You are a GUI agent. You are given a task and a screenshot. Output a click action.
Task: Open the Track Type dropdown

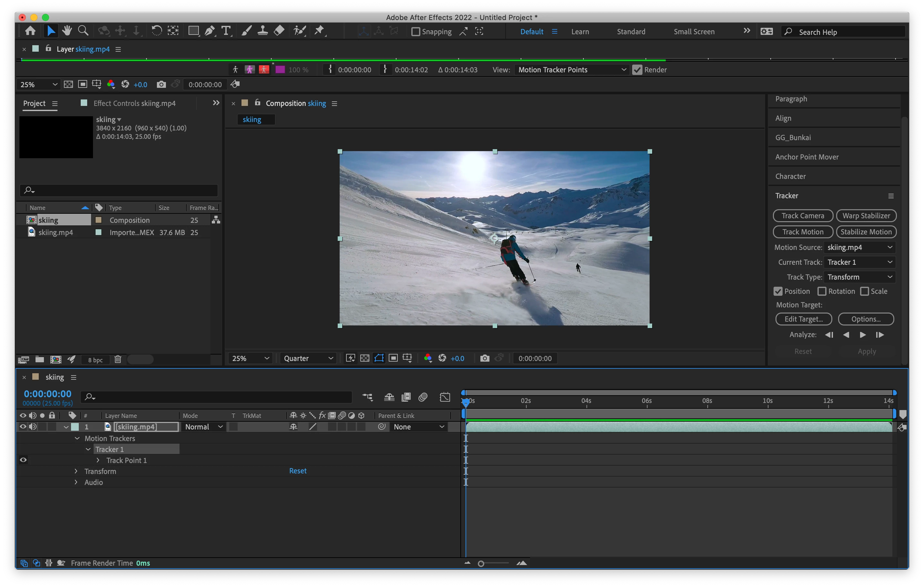click(x=859, y=277)
